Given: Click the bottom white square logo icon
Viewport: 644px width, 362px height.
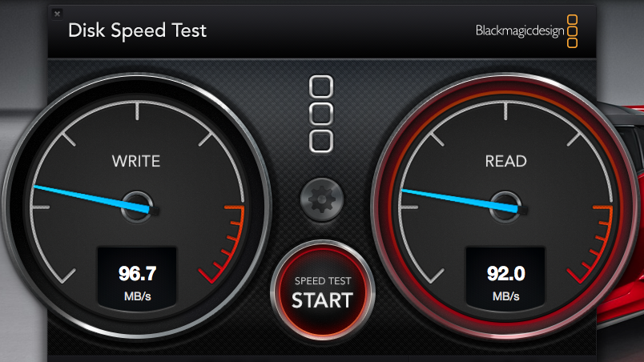Looking at the screenshot, I should click(x=321, y=142).
